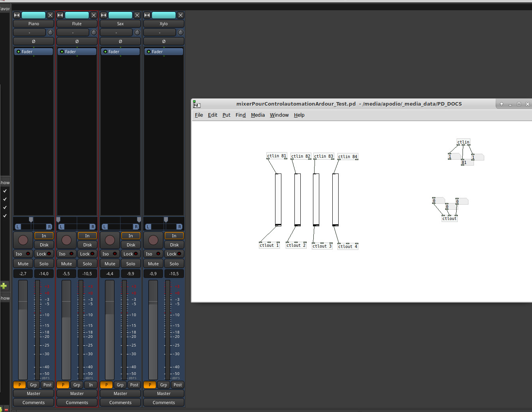Select the ctlin 83 object box
The image size is (532, 412).
pos(324,157)
